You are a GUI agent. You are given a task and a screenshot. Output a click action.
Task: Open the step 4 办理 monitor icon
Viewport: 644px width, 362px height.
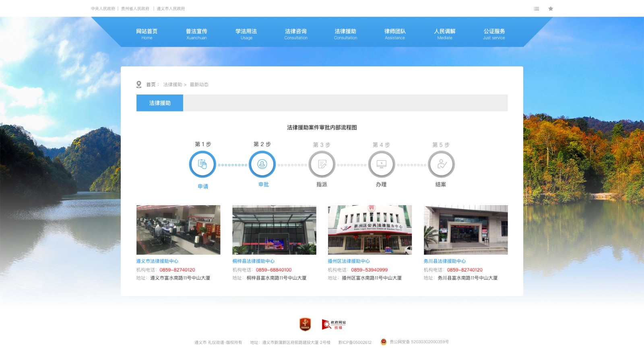[x=381, y=164]
